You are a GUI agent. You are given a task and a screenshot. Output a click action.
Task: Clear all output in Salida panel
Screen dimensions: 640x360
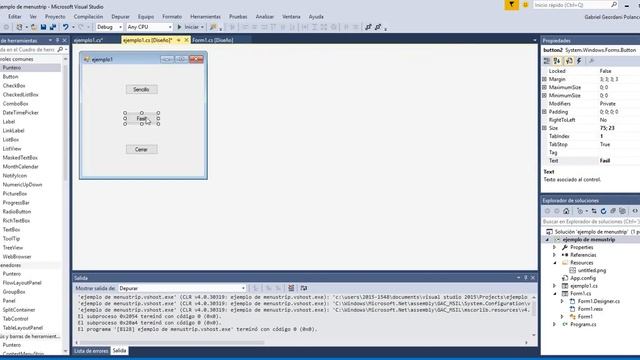point(291,288)
